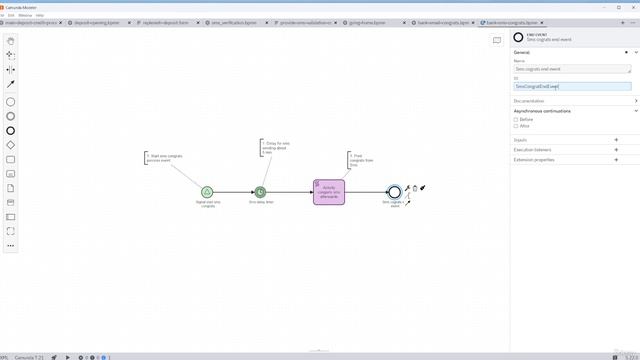Create a data store reference from palette
This screenshot has width=640, height=360.
pyautogui.click(x=11, y=202)
